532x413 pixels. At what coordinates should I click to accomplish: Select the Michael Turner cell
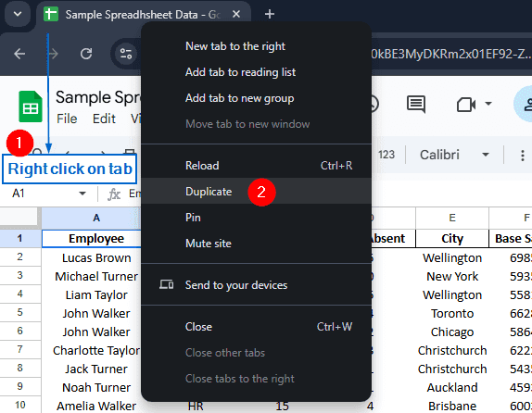pyautogui.click(x=91, y=276)
